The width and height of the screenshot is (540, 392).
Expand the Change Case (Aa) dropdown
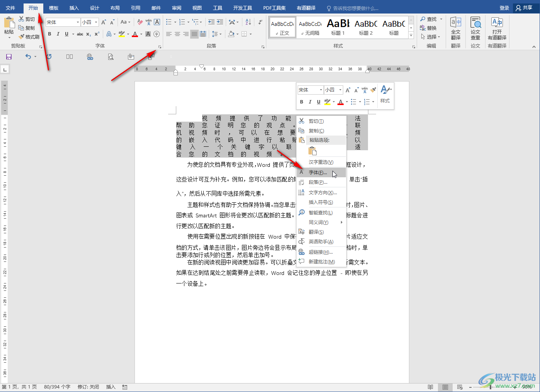click(125, 22)
